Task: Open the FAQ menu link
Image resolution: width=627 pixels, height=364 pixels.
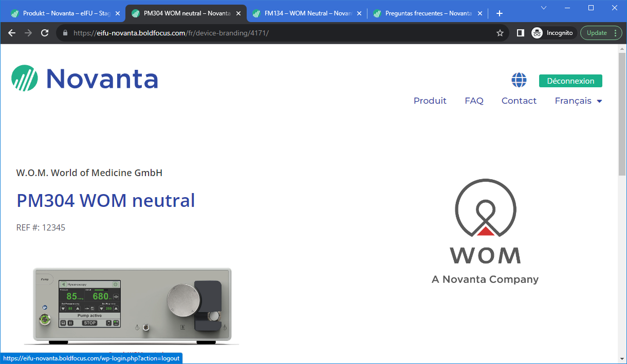Action: [474, 101]
